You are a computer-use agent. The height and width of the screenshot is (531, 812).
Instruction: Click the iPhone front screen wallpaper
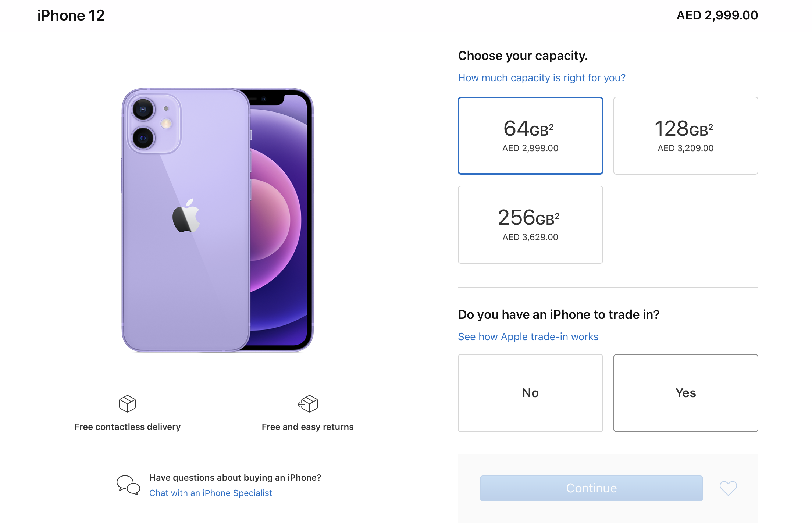(x=279, y=221)
